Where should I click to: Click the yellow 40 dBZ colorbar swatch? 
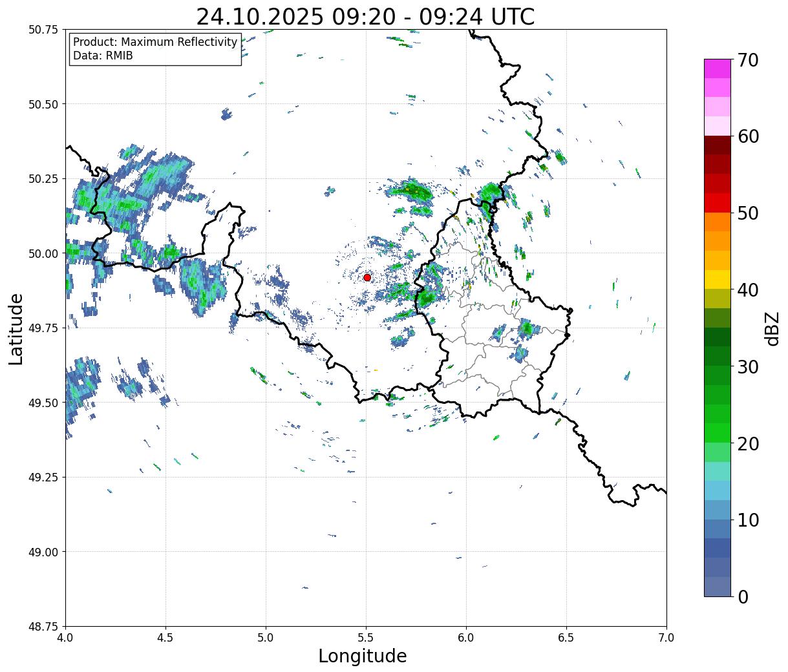(717, 279)
